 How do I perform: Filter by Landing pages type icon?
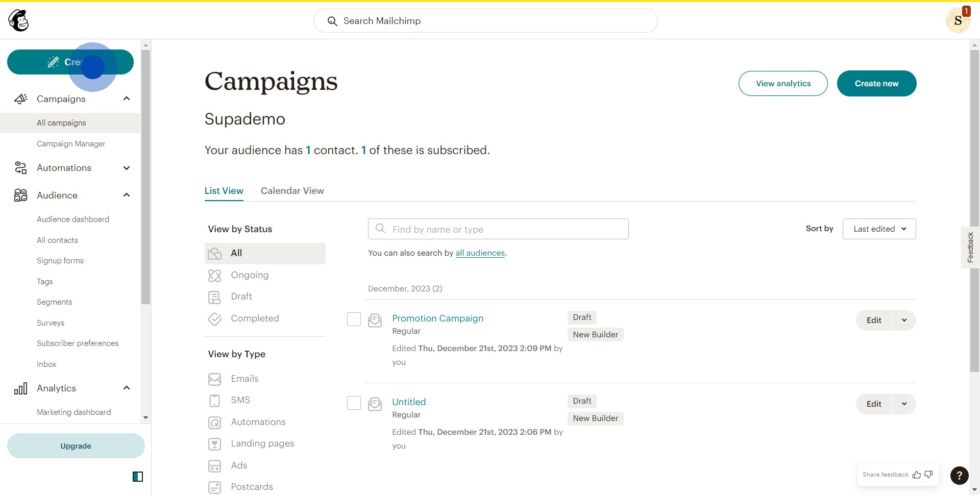[x=215, y=444]
